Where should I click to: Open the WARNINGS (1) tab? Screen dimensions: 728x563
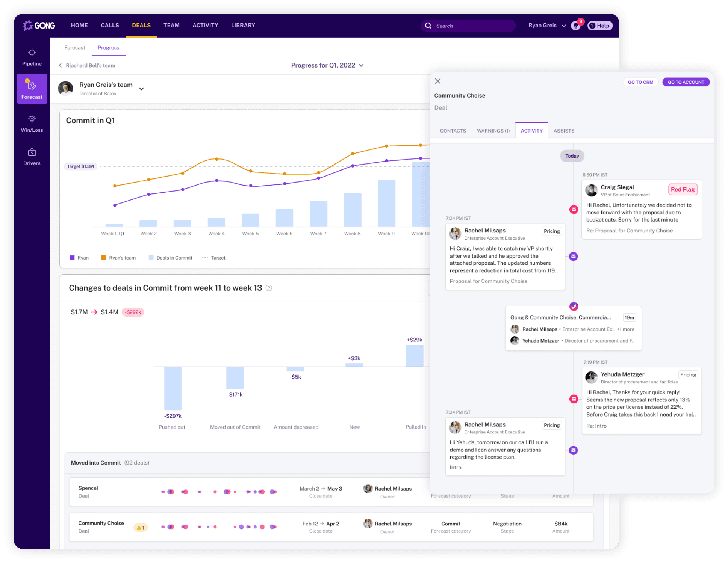tap(493, 131)
